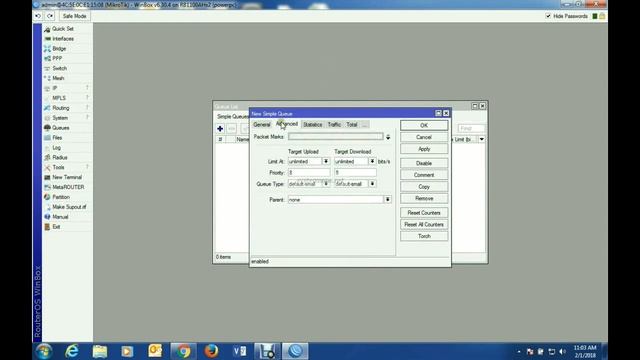Click Exit in the sidebar

(x=56, y=227)
